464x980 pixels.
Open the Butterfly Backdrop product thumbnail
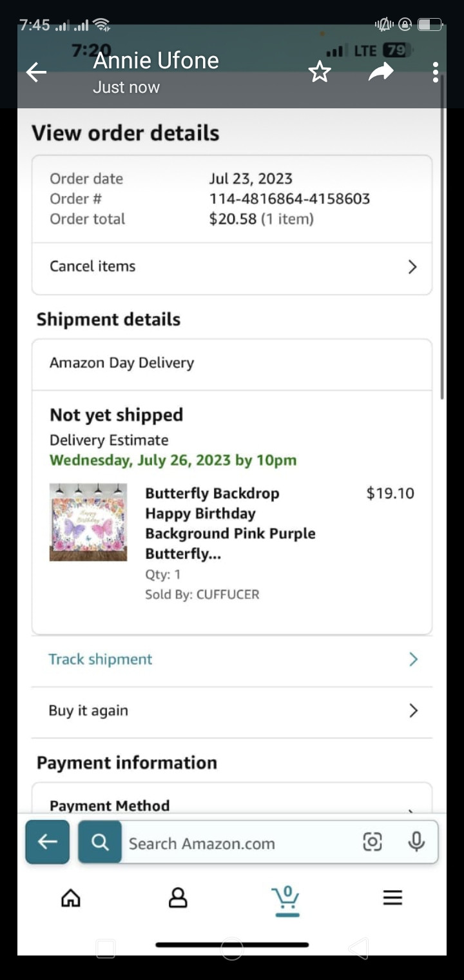(88, 522)
